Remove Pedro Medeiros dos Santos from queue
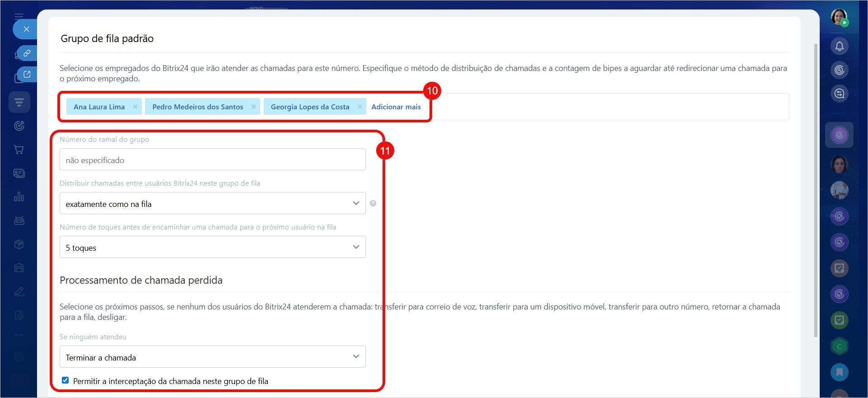The height and width of the screenshot is (398, 868). click(x=253, y=107)
